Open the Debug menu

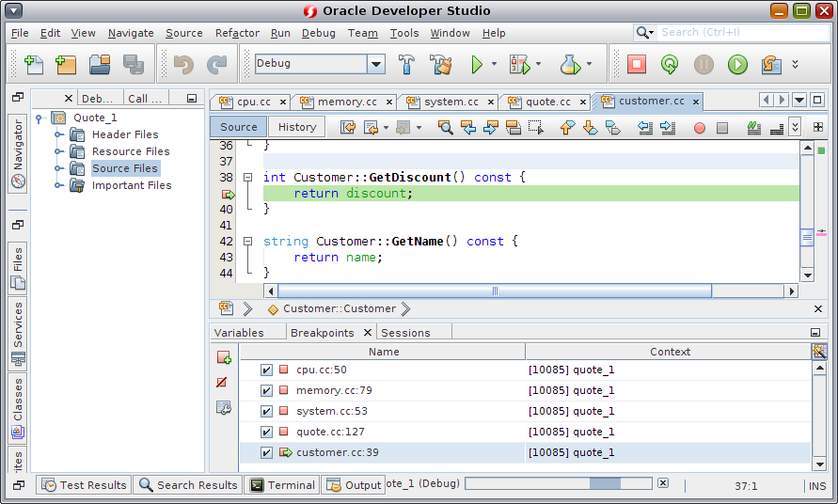[319, 33]
